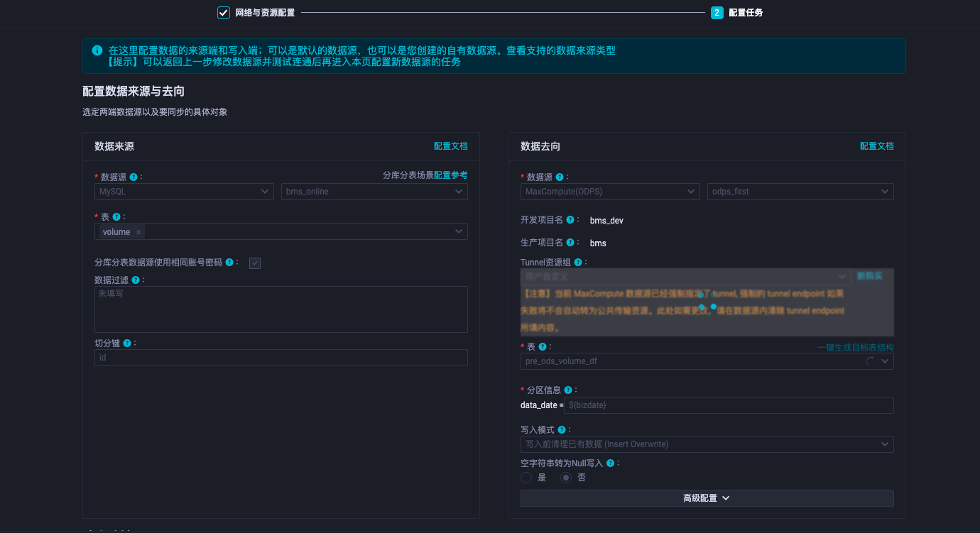Click the info icon in the tip banner
This screenshot has height=533, width=980.
coord(97,50)
